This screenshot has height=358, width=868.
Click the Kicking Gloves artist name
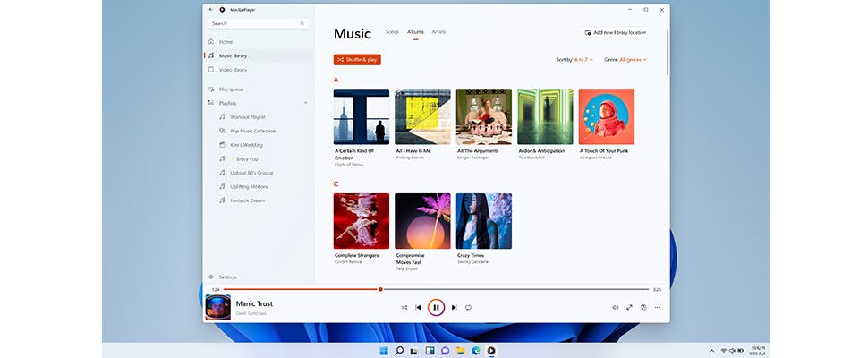tap(409, 158)
